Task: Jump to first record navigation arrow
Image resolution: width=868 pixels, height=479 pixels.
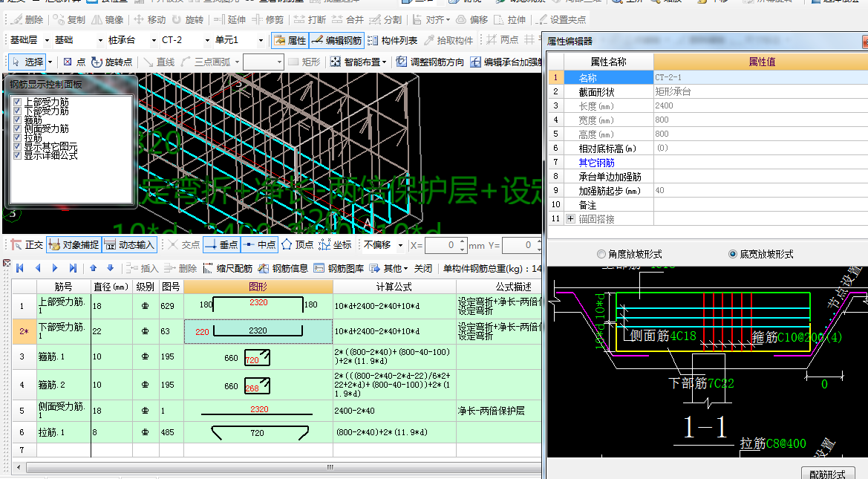Action: [x=20, y=268]
